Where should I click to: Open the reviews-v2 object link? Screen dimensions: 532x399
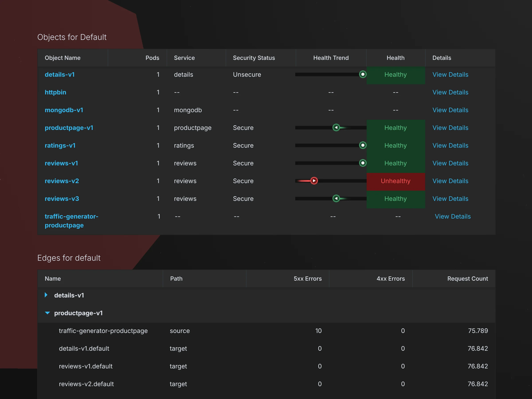(x=62, y=181)
